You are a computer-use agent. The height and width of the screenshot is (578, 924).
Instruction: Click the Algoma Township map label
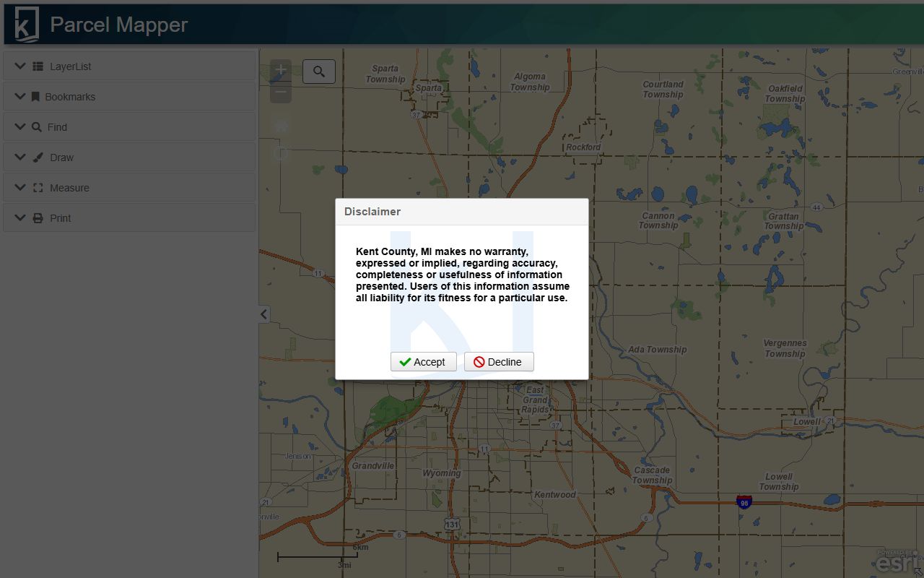(x=530, y=82)
